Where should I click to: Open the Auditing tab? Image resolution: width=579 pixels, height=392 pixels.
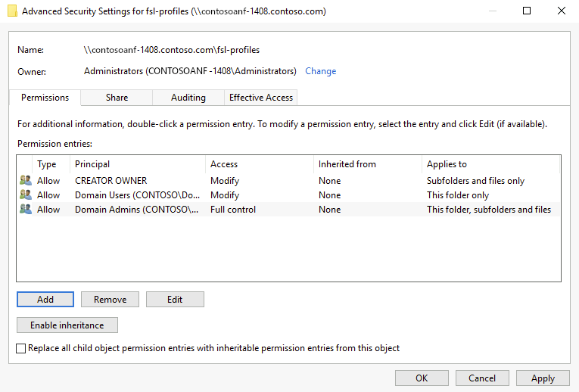(188, 98)
